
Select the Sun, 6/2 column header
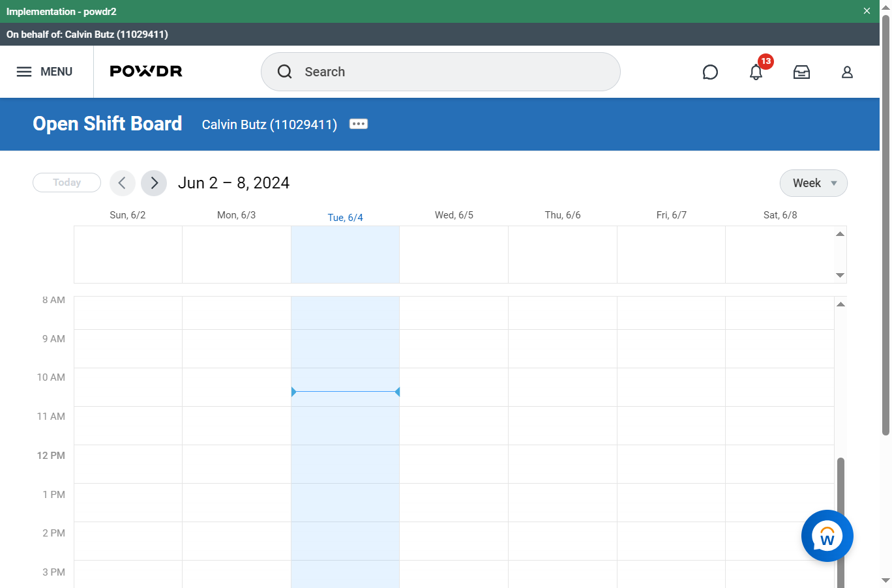128,215
